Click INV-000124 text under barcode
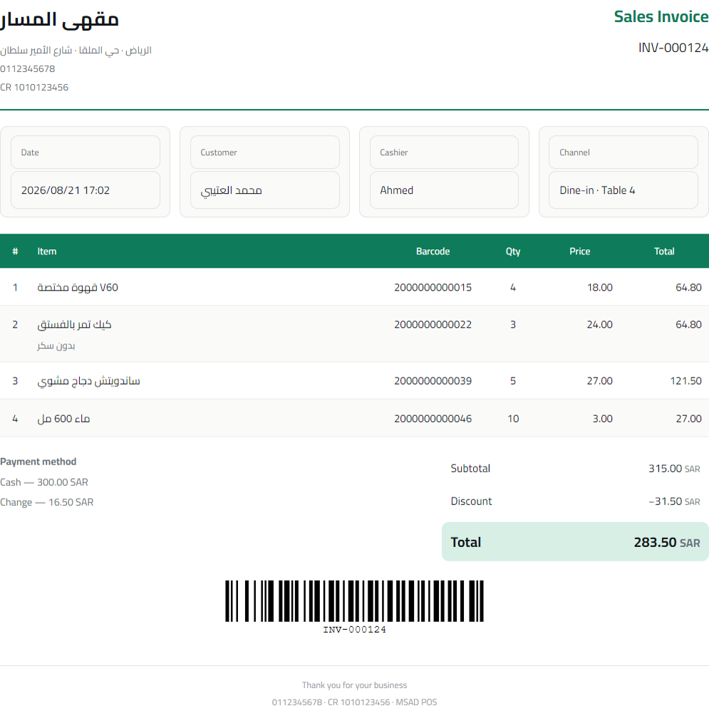This screenshot has width=709, height=728. [x=354, y=630]
